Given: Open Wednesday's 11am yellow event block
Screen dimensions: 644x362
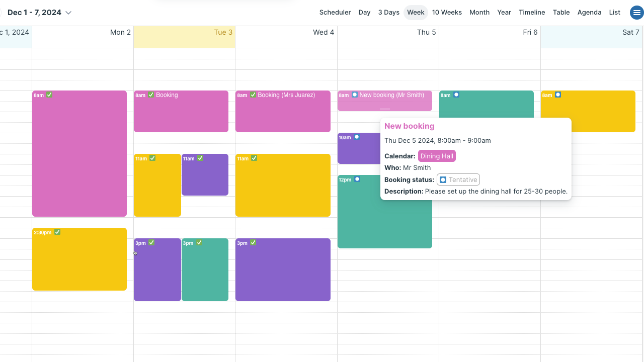Looking at the screenshot, I should click(283, 185).
